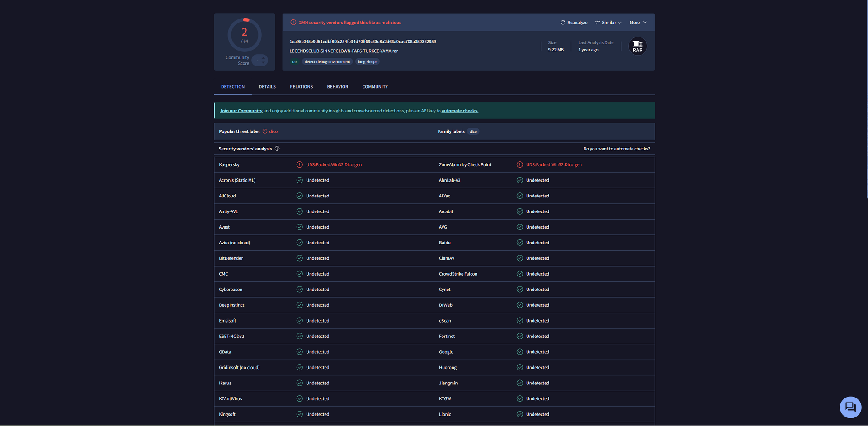The image size is (868, 426).
Task: Switch to the Detection tab
Action: pos(233,87)
